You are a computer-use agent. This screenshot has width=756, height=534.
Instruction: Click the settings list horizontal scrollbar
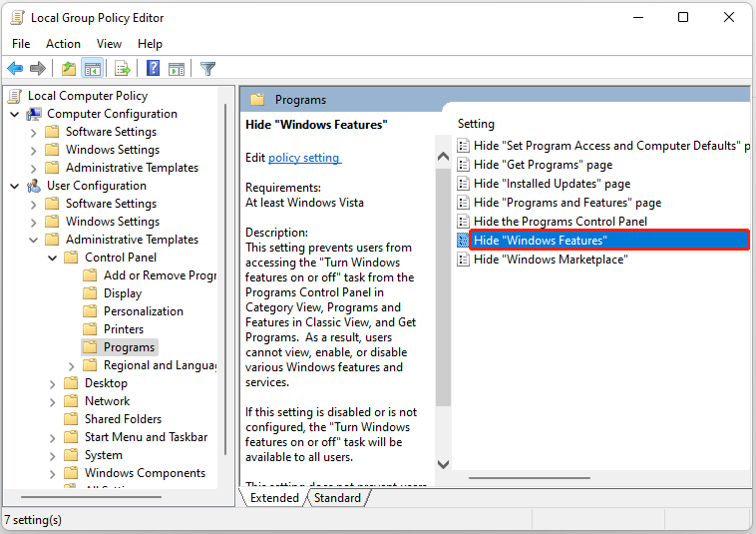click(x=530, y=478)
